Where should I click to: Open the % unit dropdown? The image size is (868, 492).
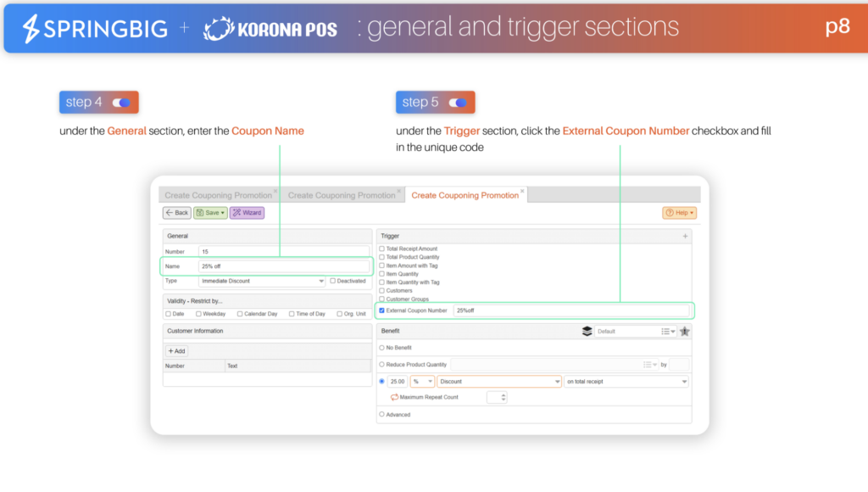(x=422, y=381)
